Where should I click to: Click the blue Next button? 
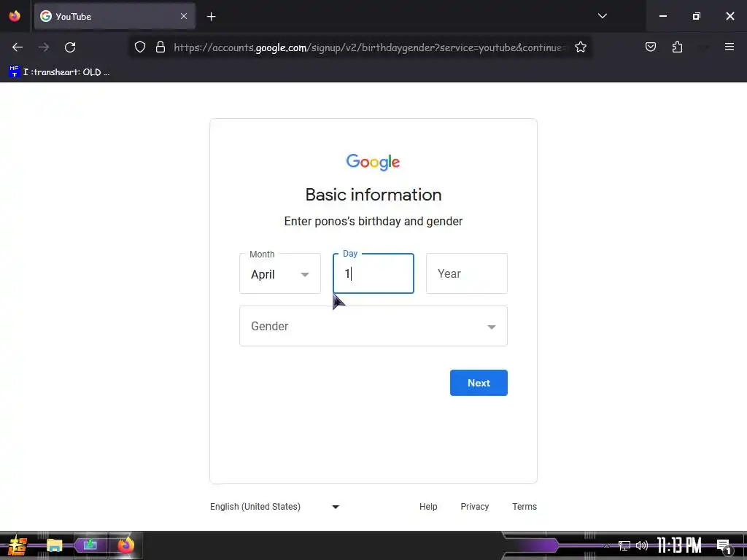pos(479,383)
